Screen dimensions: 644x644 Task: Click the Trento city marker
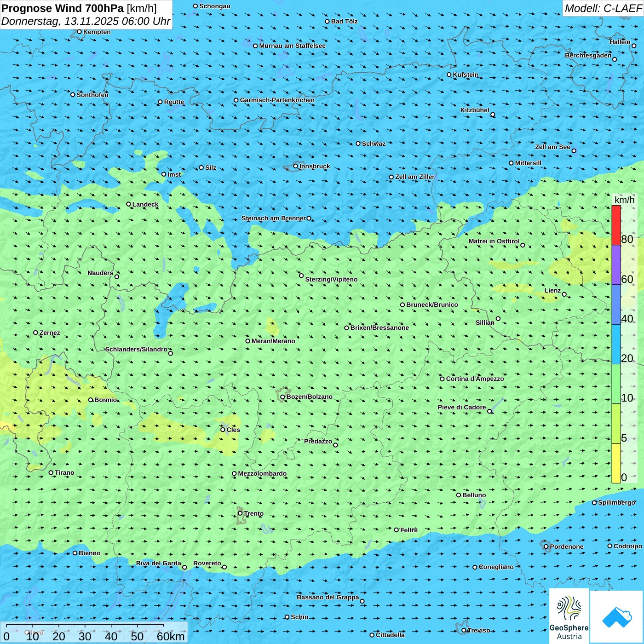click(x=240, y=513)
